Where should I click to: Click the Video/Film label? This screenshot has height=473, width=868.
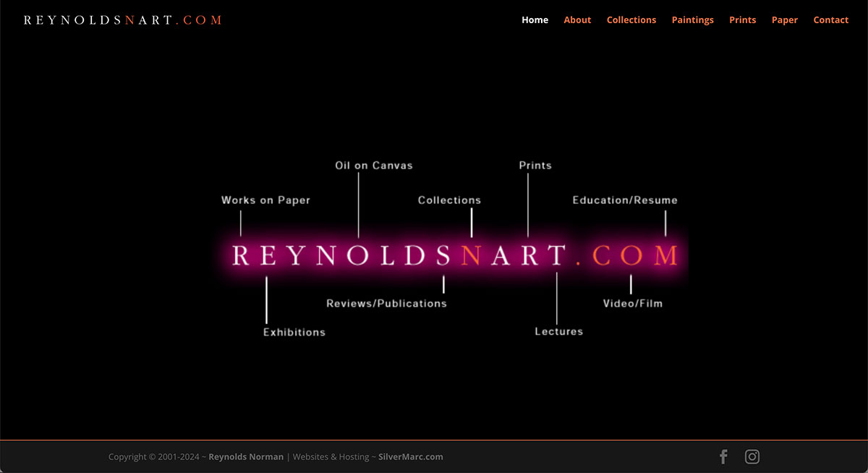coord(633,304)
